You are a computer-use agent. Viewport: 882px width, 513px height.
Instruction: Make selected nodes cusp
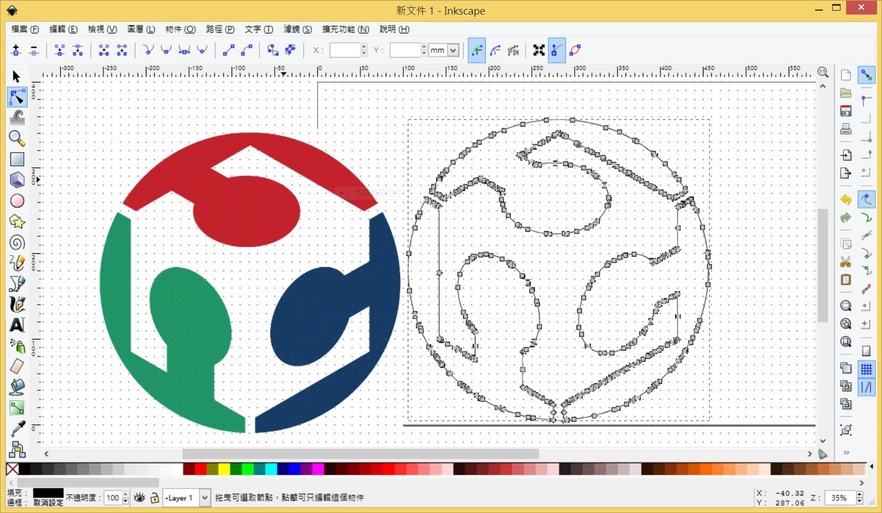tap(148, 50)
